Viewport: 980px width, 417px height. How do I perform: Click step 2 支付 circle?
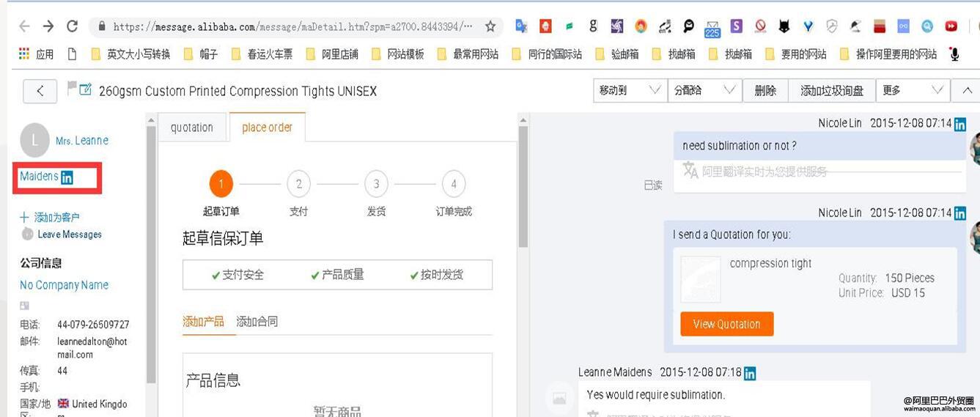coord(298,184)
